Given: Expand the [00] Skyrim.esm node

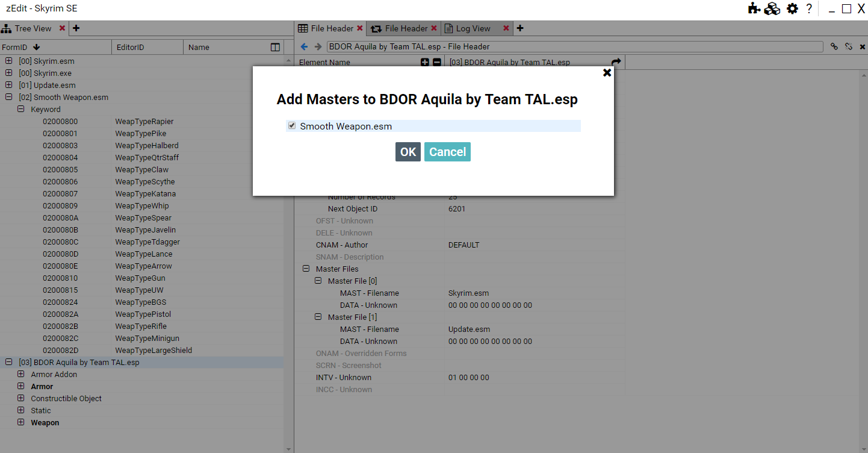Looking at the screenshot, I should point(9,61).
